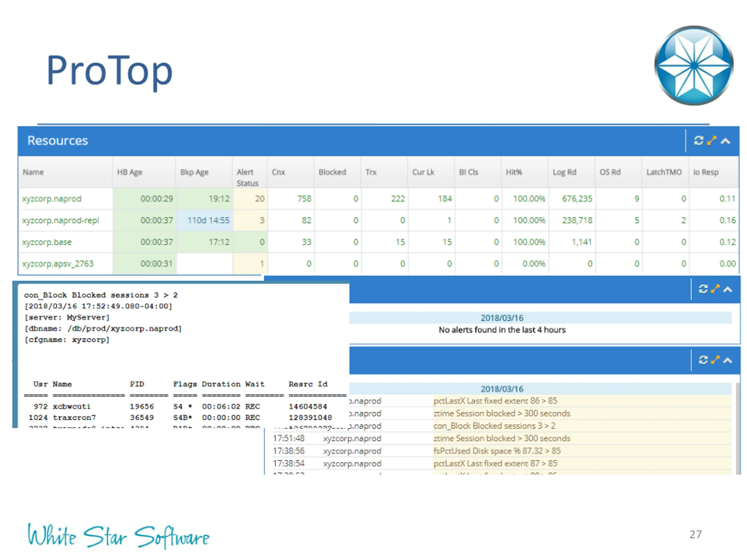Click alert history scrollbar on right edge
Screen dimensions: 747x560
(738, 429)
